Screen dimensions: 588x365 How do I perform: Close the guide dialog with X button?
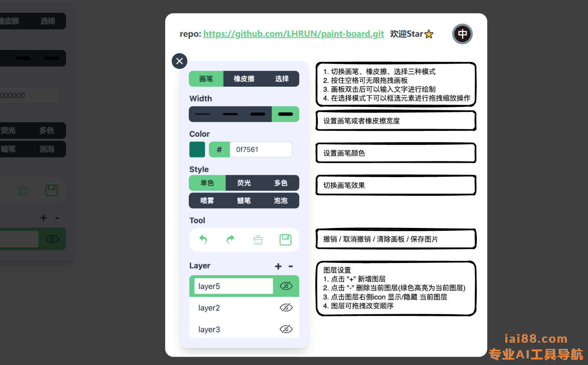pos(180,61)
